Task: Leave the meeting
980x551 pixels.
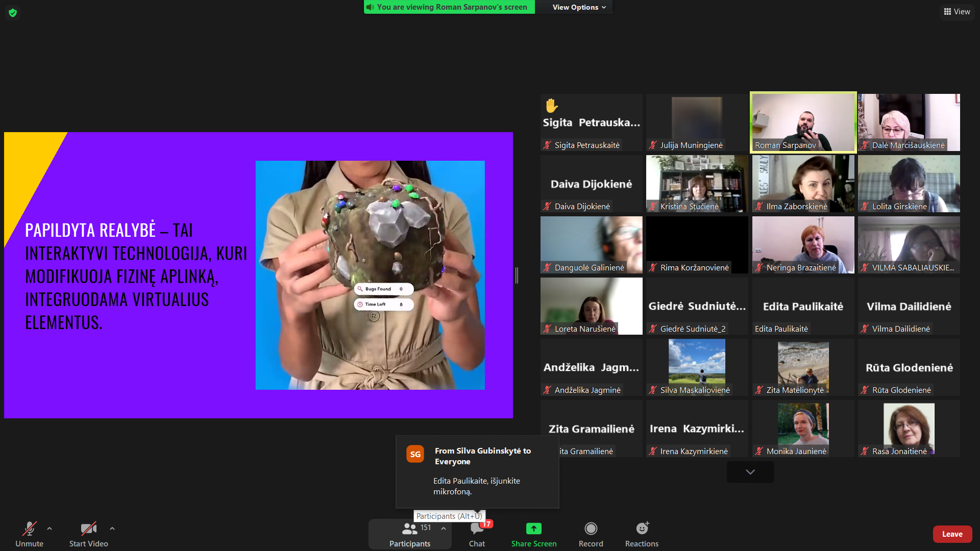Action: point(952,534)
